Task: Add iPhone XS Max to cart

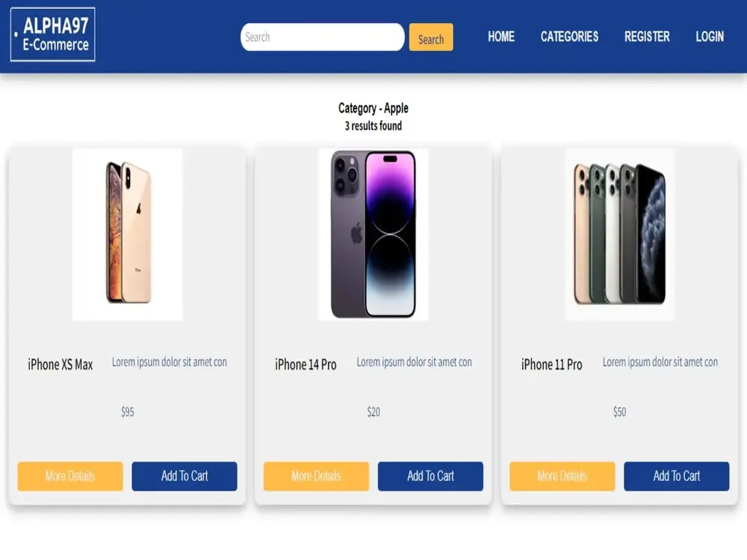Action: [185, 476]
